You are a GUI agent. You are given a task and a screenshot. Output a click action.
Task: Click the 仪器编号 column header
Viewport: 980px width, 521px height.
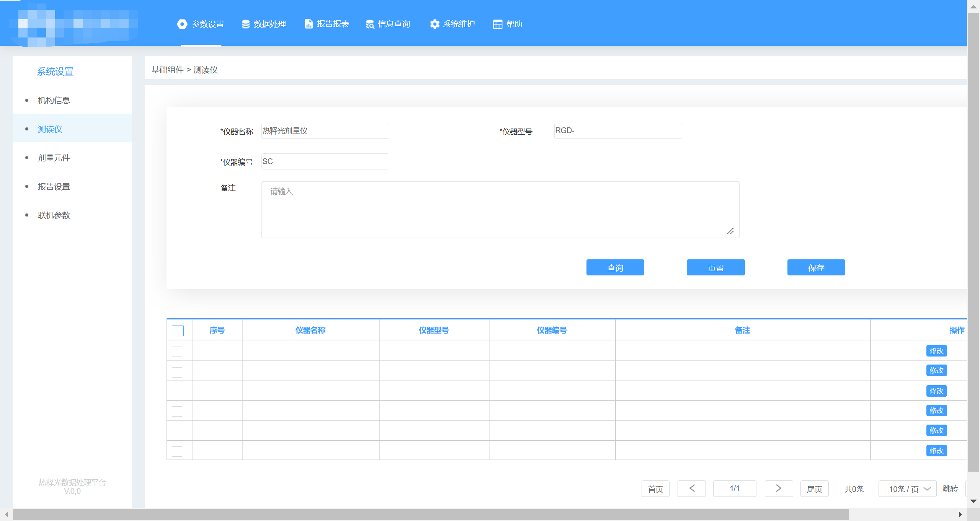click(x=552, y=330)
